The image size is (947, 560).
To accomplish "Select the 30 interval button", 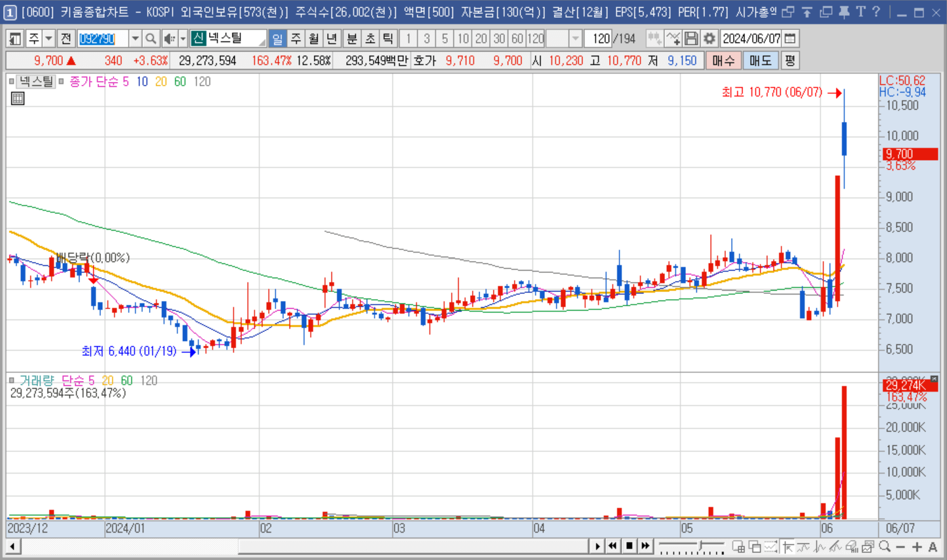I will tap(499, 39).
